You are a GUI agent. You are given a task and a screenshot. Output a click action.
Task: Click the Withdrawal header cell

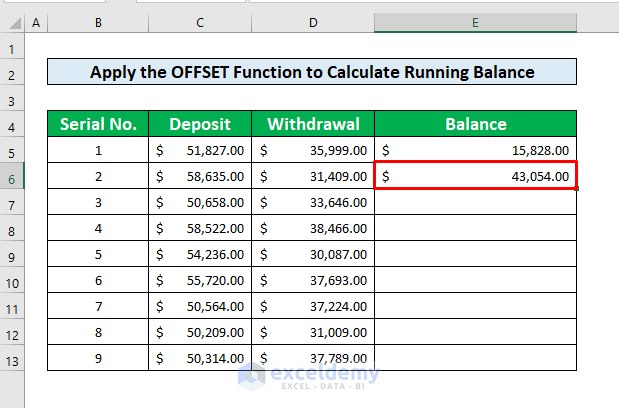pos(313,124)
